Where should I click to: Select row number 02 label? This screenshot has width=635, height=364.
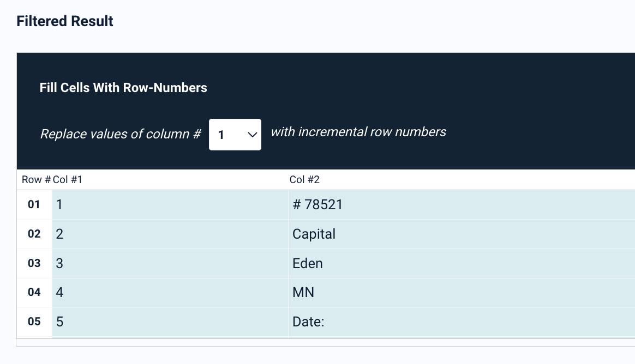tap(34, 234)
